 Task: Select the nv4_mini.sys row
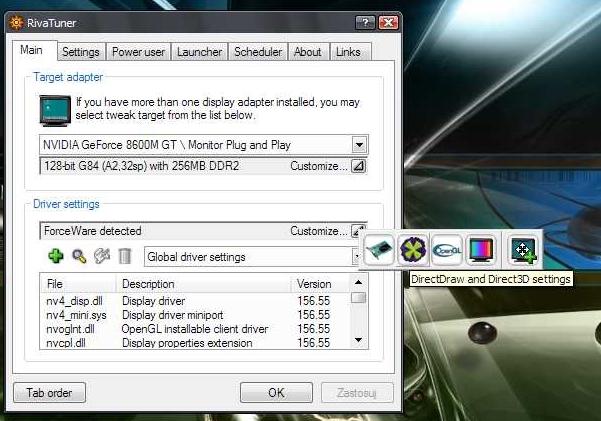coord(195,315)
